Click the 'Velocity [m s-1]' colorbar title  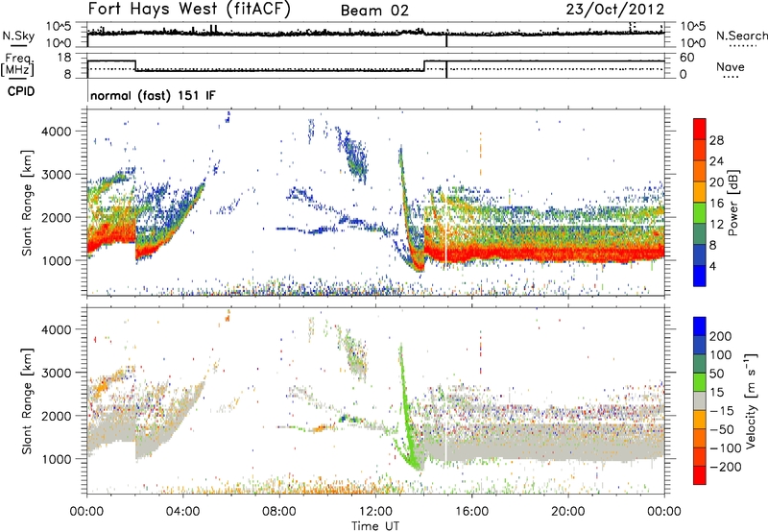point(750,400)
